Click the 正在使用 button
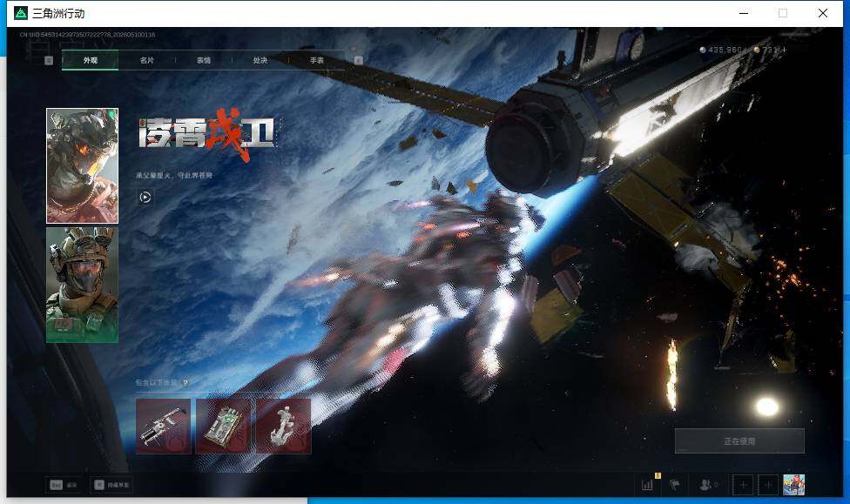This screenshot has height=504, width=850. click(739, 441)
